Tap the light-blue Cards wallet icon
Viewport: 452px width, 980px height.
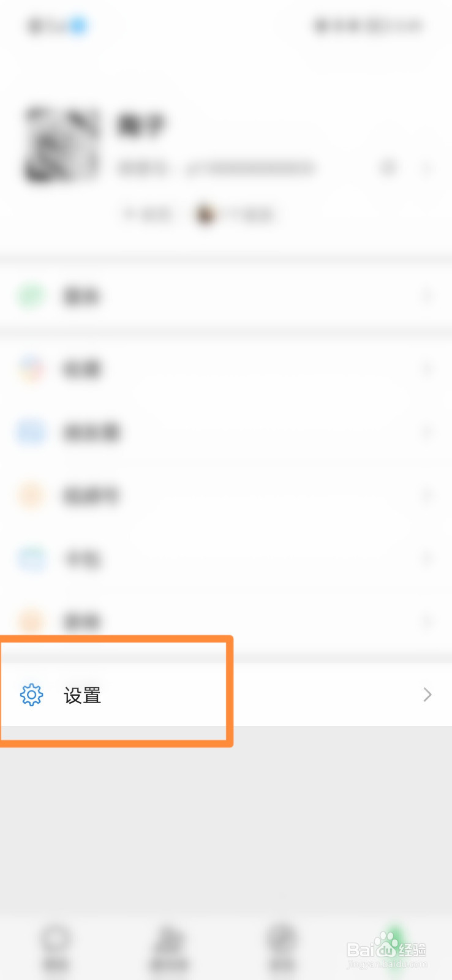click(x=31, y=559)
